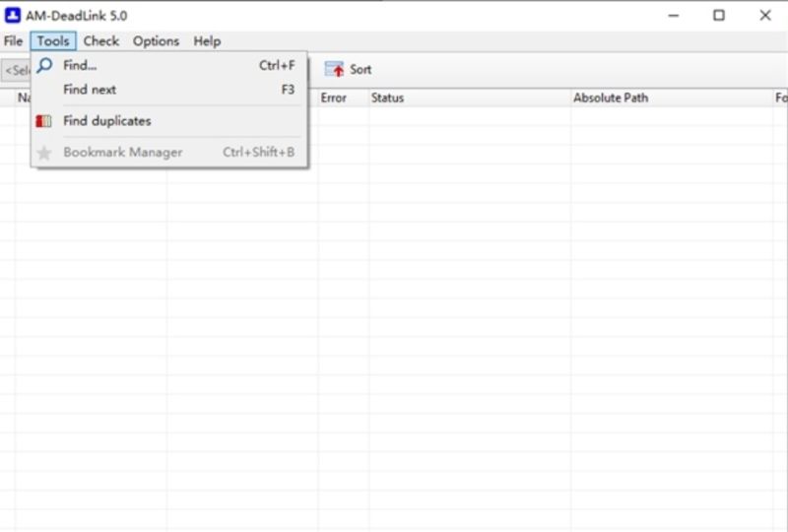Screen dimensions: 788x532
Task: Choose Find... from the Tools menu
Action: pos(169,65)
